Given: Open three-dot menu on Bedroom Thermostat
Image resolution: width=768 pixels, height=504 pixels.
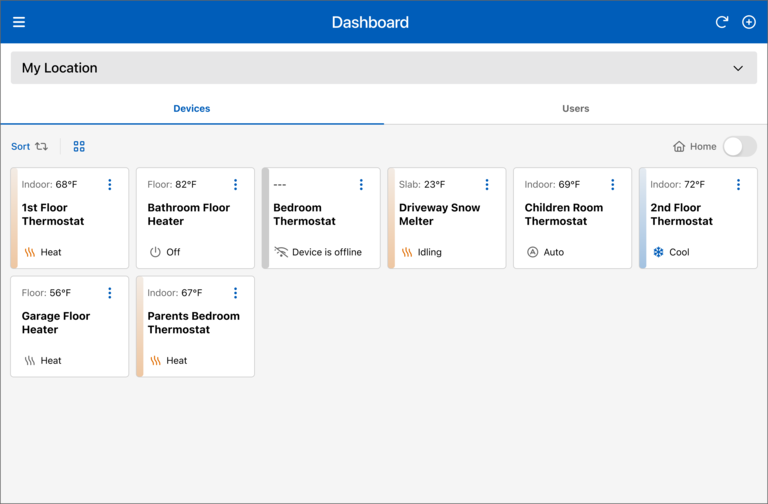Looking at the screenshot, I should pyautogui.click(x=361, y=185).
